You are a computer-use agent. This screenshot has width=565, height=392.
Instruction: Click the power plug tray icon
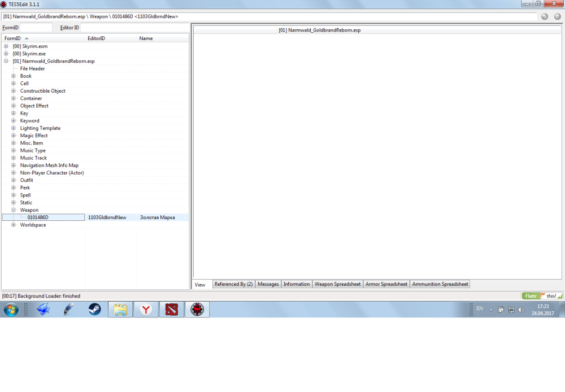click(501, 310)
